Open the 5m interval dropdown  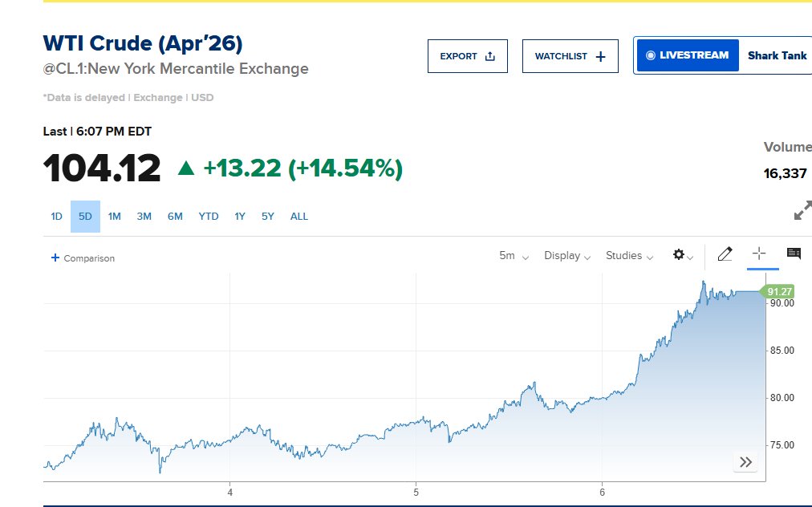tap(514, 256)
